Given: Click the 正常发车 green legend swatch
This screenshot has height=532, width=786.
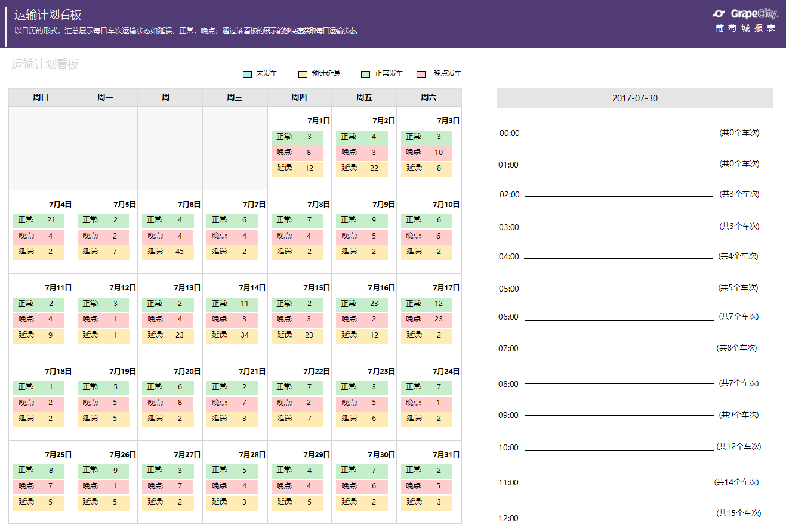Looking at the screenshot, I should point(366,74).
